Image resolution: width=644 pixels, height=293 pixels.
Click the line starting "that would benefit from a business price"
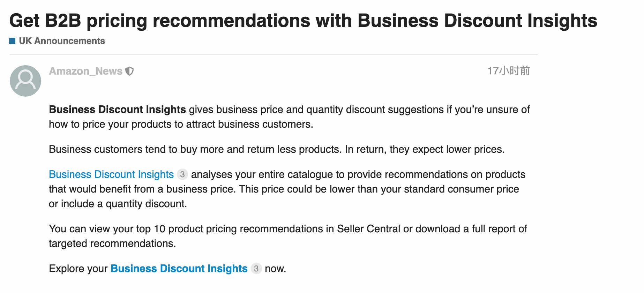(284, 189)
